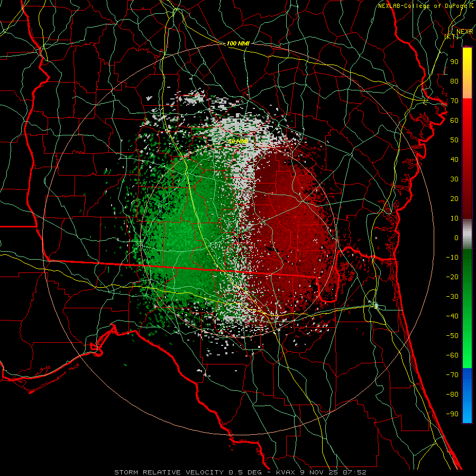Click the -60 scale label

(452, 355)
